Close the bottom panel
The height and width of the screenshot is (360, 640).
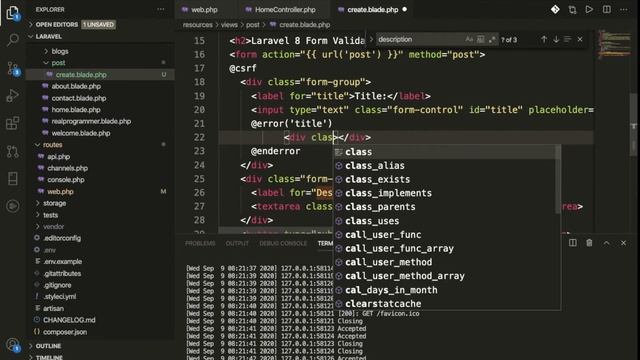click(623, 243)
